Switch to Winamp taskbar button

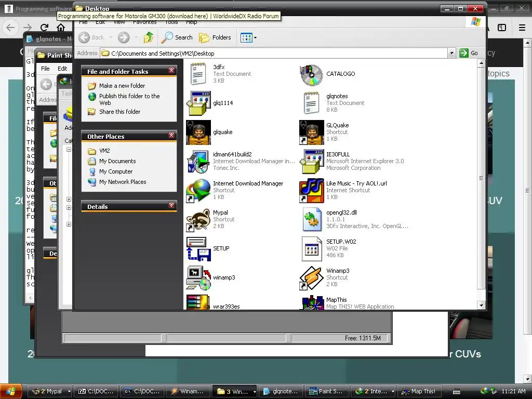click(188, 391)
